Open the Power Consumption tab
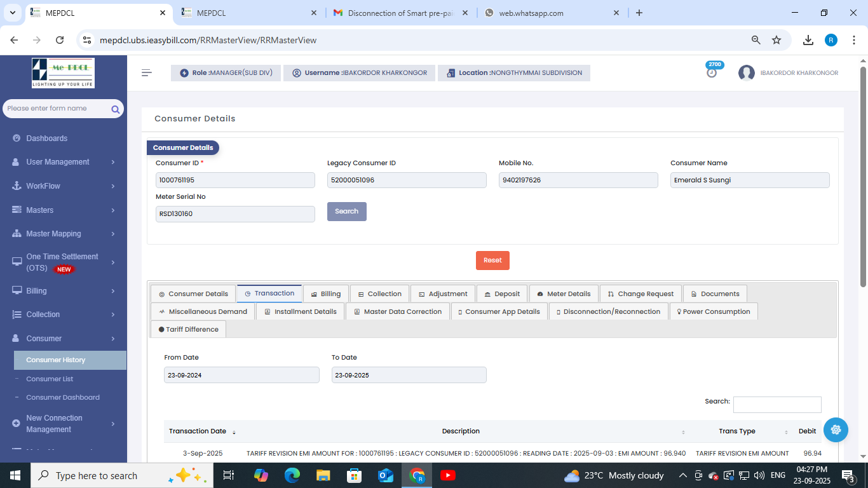This screenshot has width=868, height=488. [714, 311]
